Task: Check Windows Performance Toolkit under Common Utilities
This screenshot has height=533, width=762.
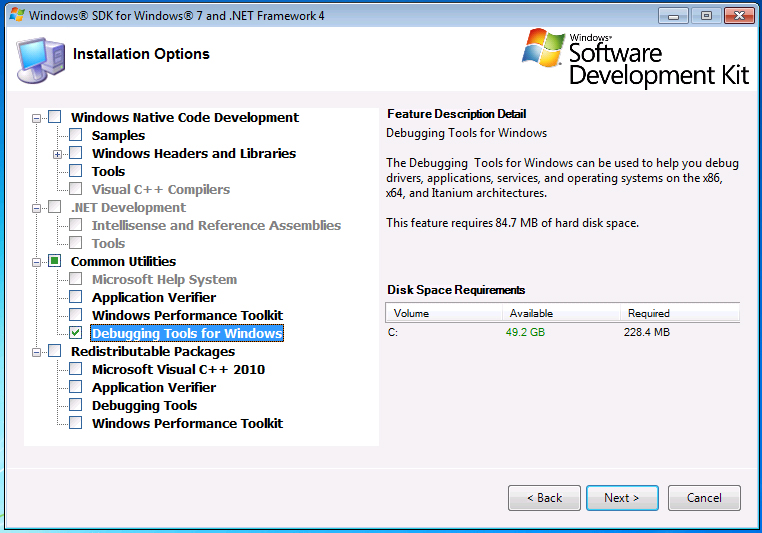Action: coord(75,314)
